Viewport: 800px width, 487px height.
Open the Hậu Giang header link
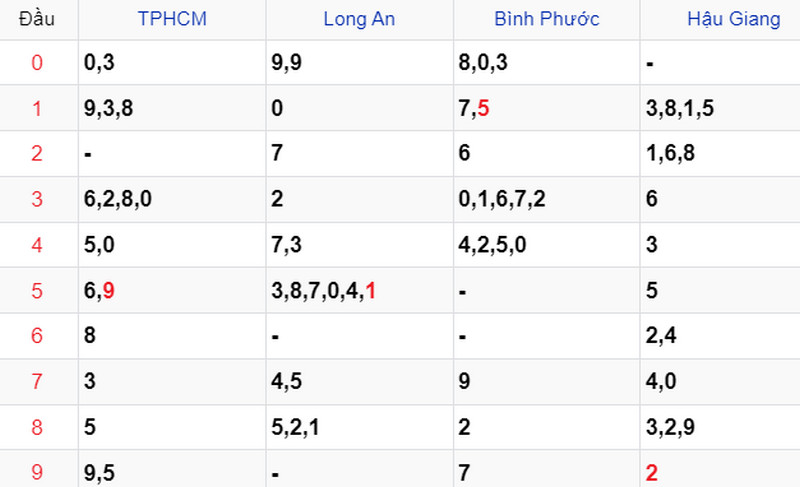coord(734,19)
